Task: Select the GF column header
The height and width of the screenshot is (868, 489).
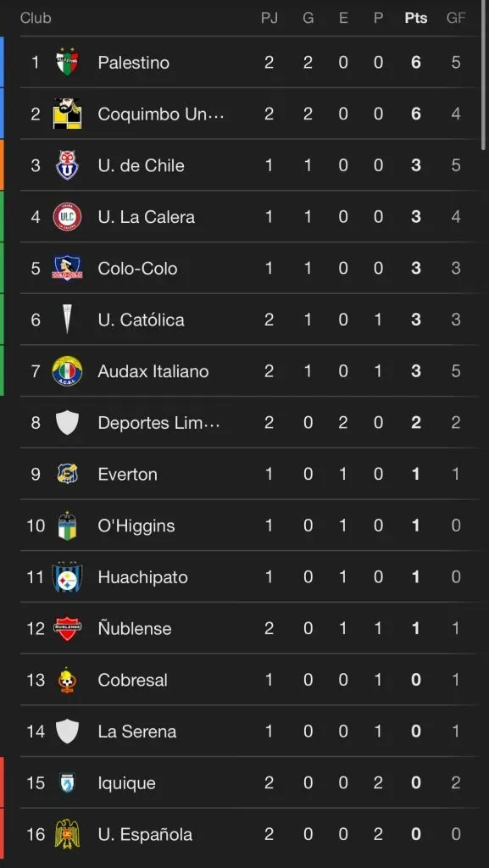Action: 456,18
